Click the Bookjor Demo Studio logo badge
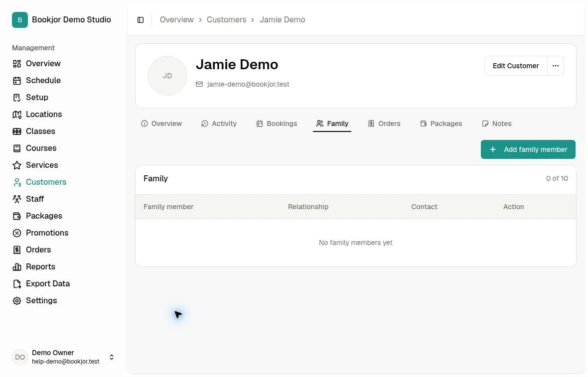The image size is (588, 377). [20, 20]
